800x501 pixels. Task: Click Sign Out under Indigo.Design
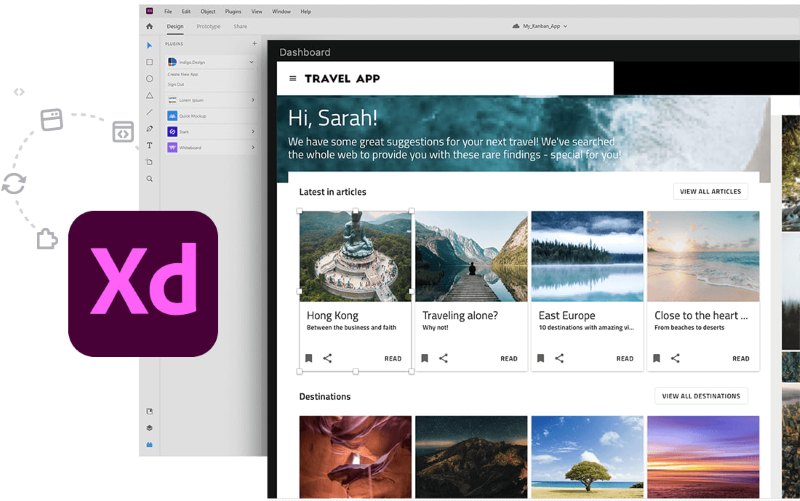176,84
